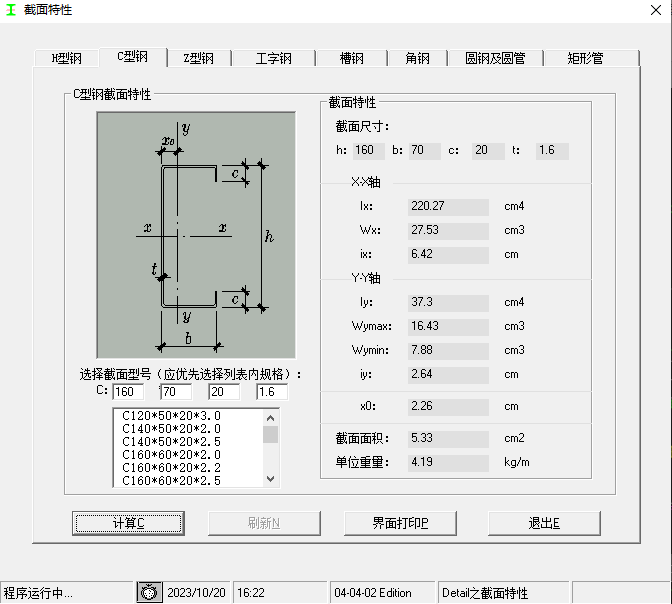The width and height of the screenshot is (672, 604).
Task: Click the Ix value 220.27
Action: coord(448,207)
